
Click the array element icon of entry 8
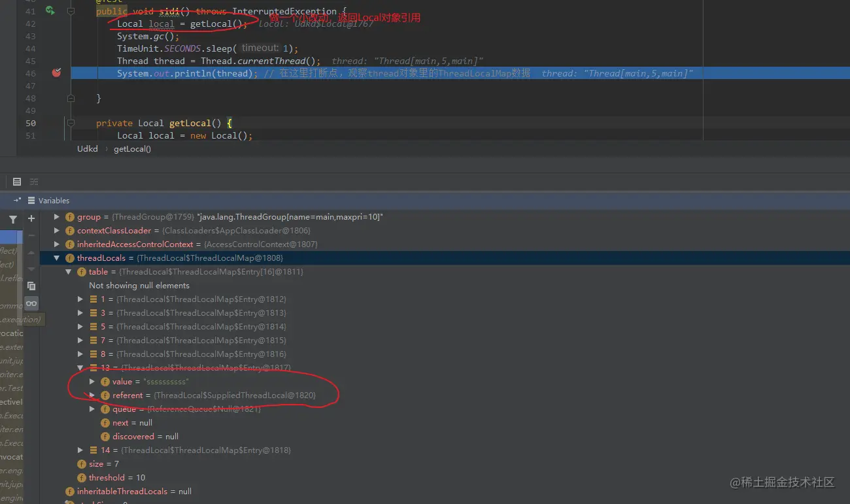(x=93, y=354)
